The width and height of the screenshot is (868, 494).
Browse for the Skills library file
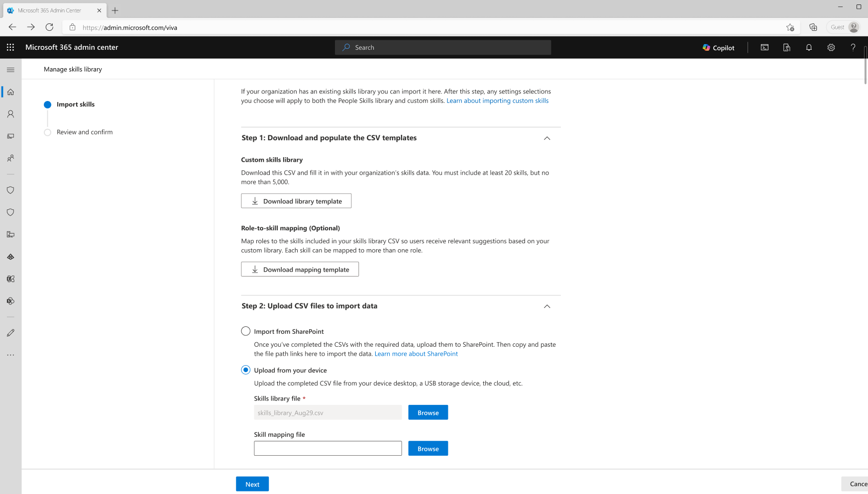click(428, 412)
